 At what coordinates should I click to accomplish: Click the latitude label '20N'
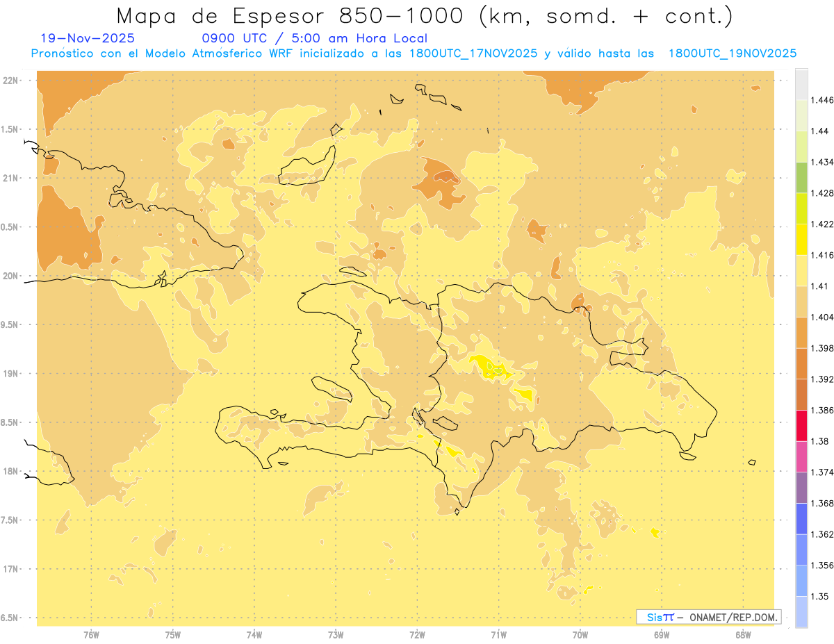point(11,276)
